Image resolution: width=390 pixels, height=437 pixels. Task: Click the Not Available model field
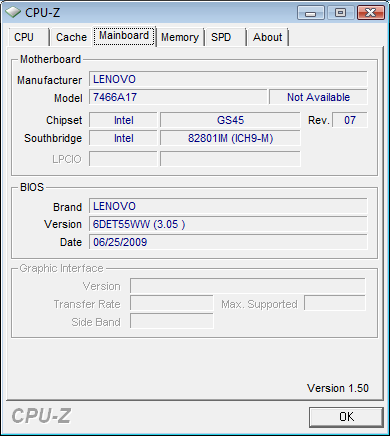tap(318, 97)
